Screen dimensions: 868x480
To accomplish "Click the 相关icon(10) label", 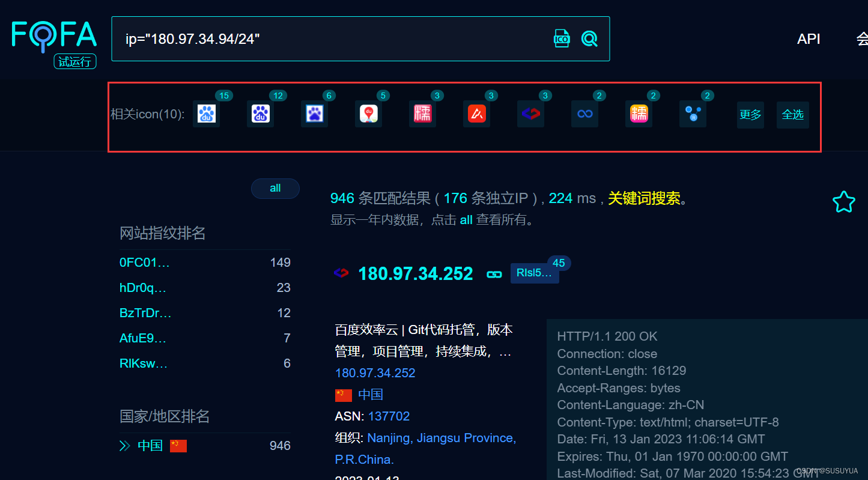I will [x=147, y=114].
